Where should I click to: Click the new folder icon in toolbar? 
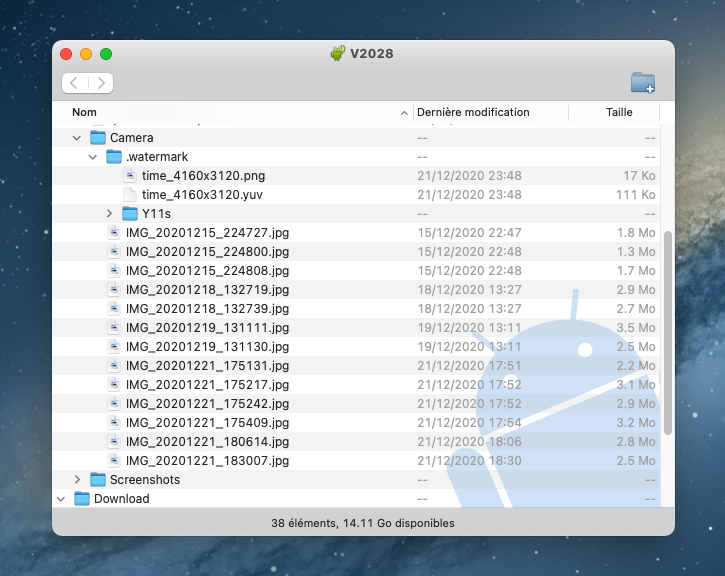click(642, 83)
